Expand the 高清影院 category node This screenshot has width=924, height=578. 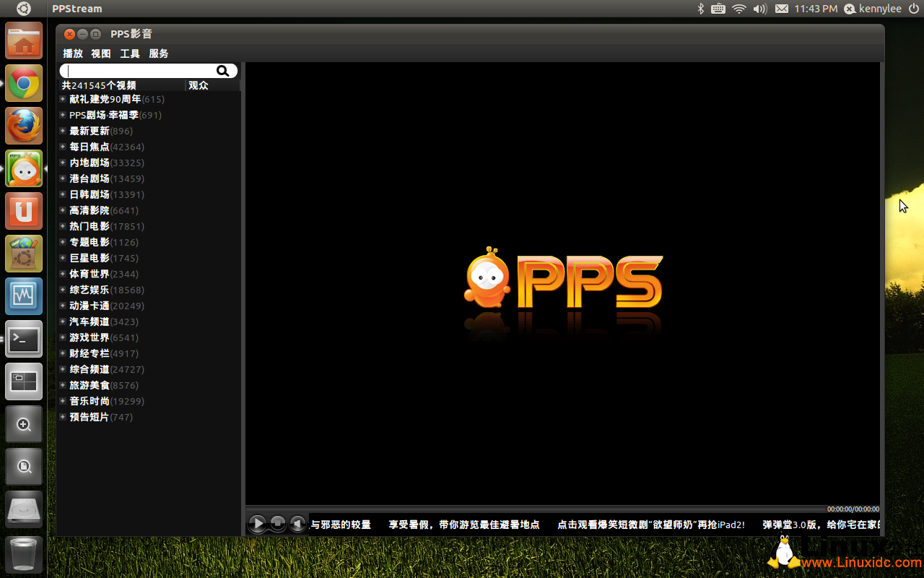63,210
